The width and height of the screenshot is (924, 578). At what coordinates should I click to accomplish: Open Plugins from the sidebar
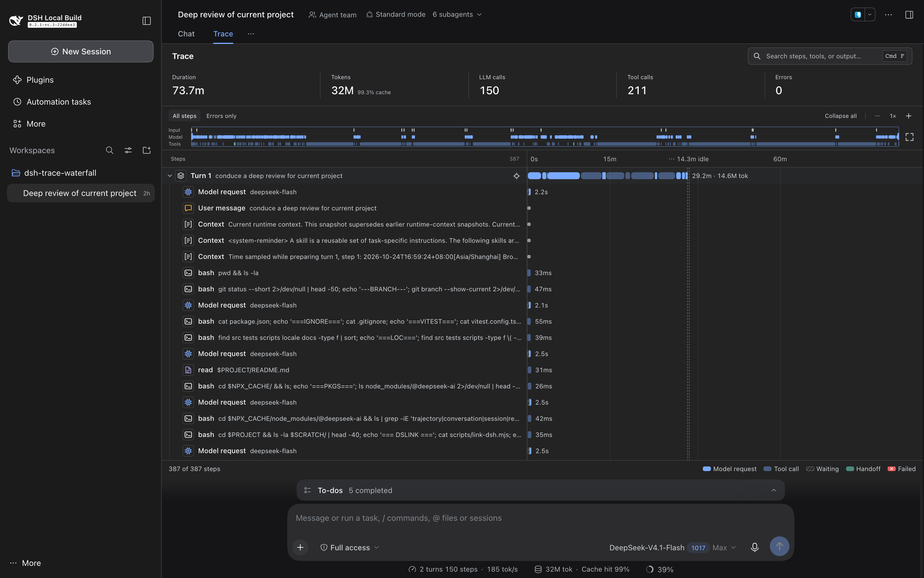[x=81, y=80]
